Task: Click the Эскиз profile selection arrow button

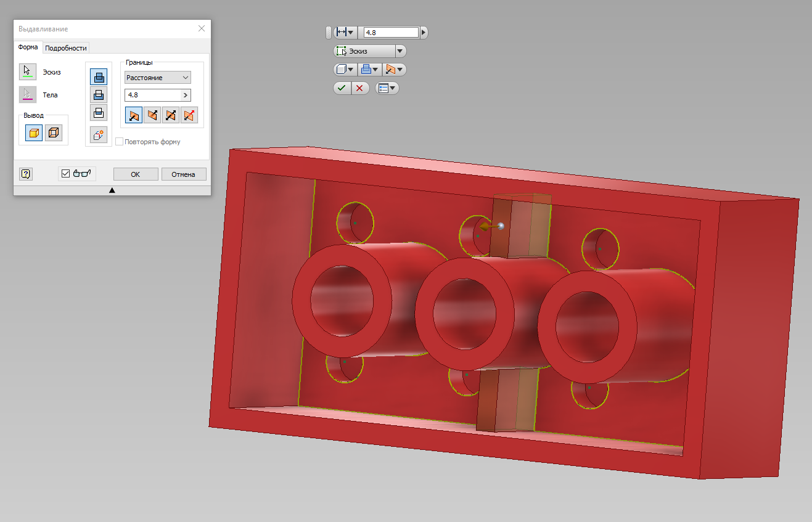Action: (x=28, y=72)
